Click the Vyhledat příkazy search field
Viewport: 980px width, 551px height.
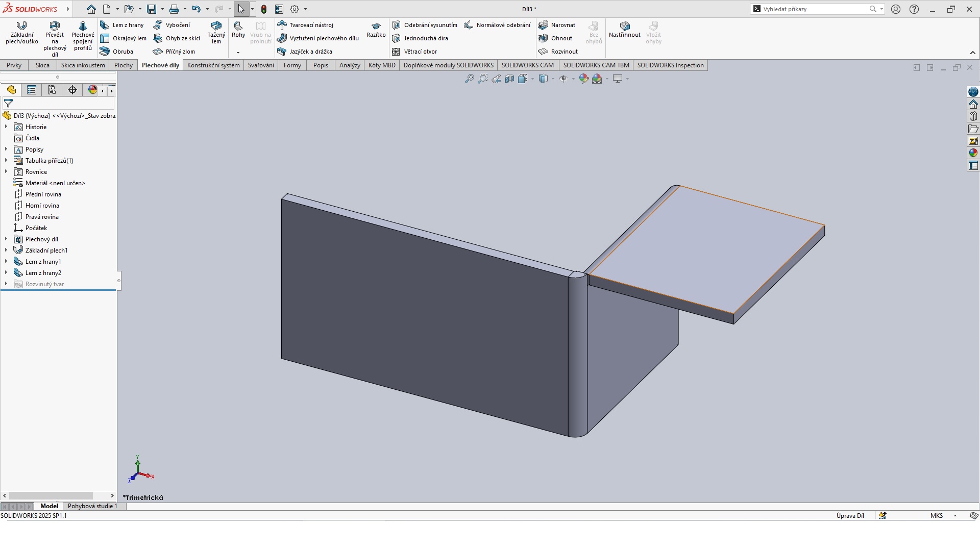coord(815,9)
